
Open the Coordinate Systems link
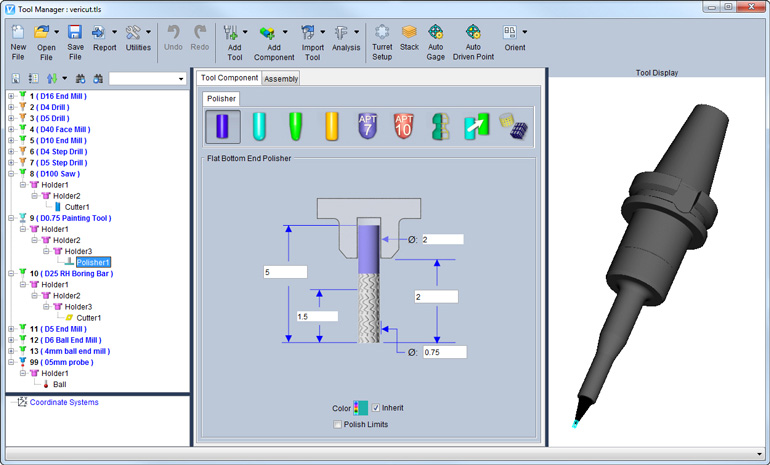(x=64, y=402)
